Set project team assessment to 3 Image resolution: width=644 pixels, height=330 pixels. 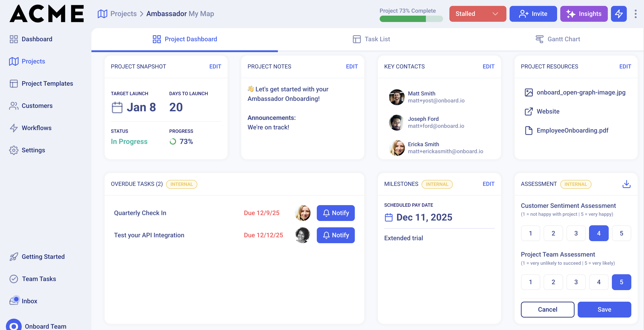[x=575, y=282]
